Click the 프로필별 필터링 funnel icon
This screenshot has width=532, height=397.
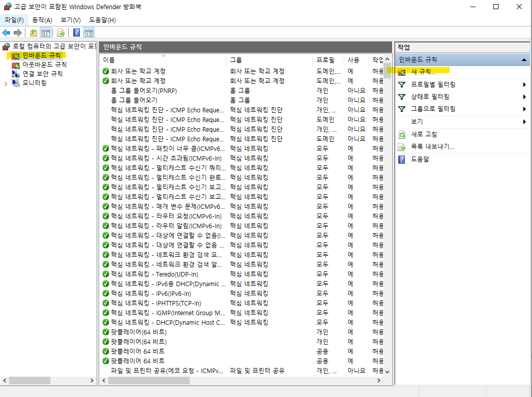402,84
